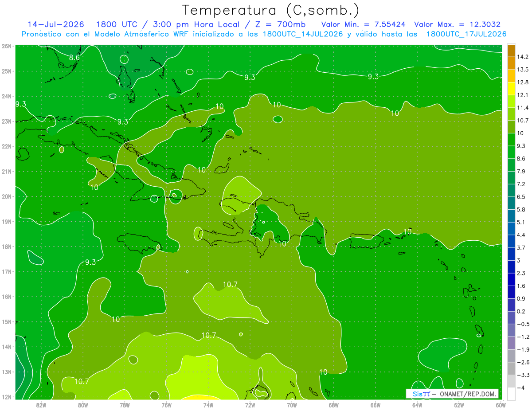Click the legend value '12.8'
This screenshot has height=411, width=532.
click(522, 82)
